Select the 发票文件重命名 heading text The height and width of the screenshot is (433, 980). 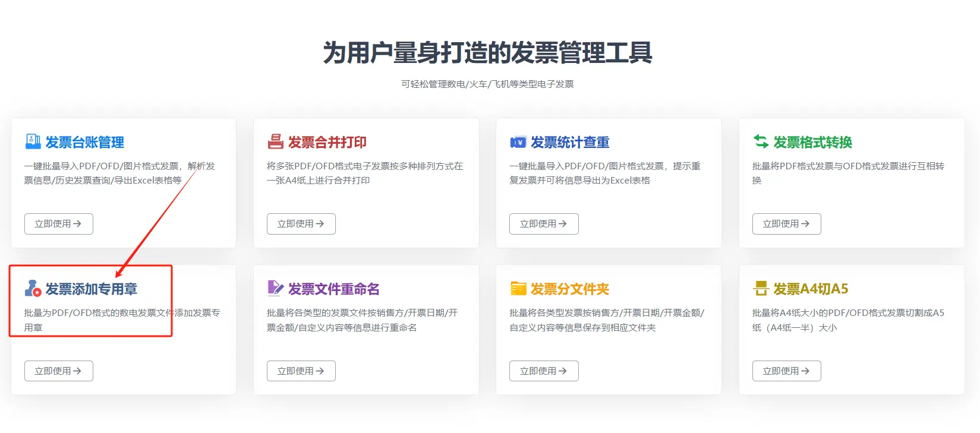point(333,289)
